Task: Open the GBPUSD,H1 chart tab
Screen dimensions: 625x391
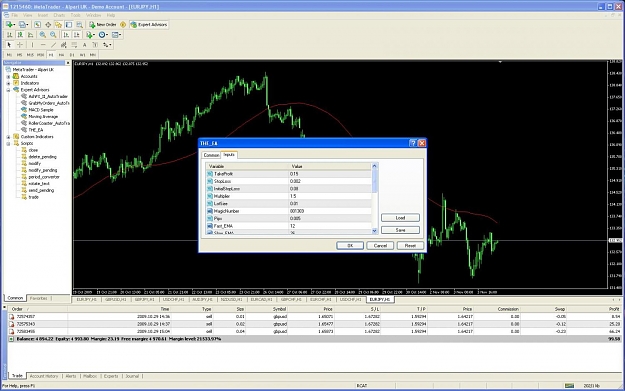Action: coord(116,299)
